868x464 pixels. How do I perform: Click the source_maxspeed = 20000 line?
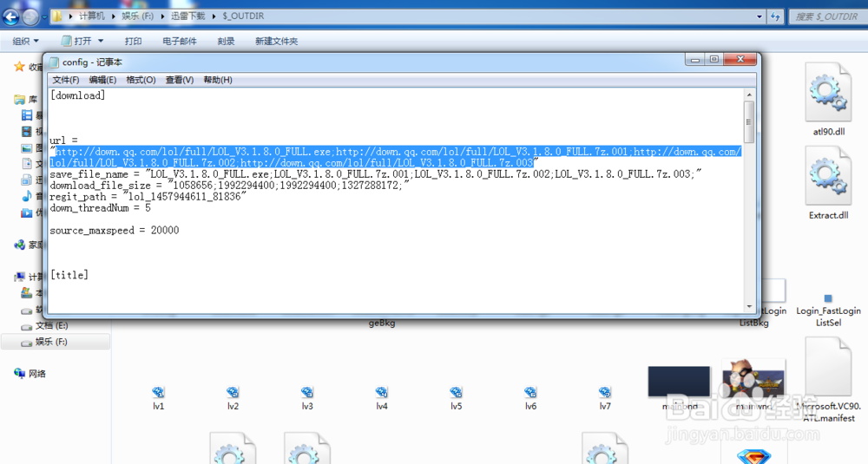tap(114, 230)
